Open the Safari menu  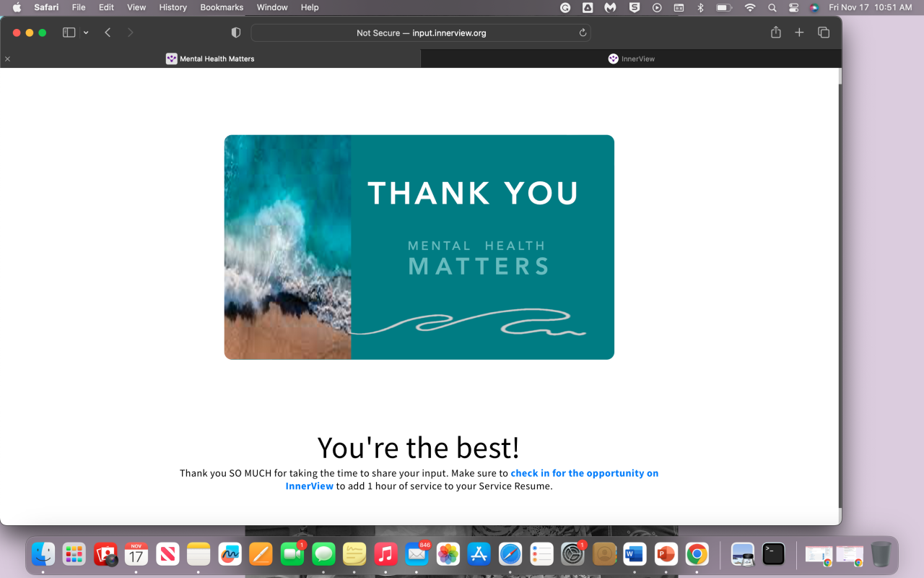[46, 7]
